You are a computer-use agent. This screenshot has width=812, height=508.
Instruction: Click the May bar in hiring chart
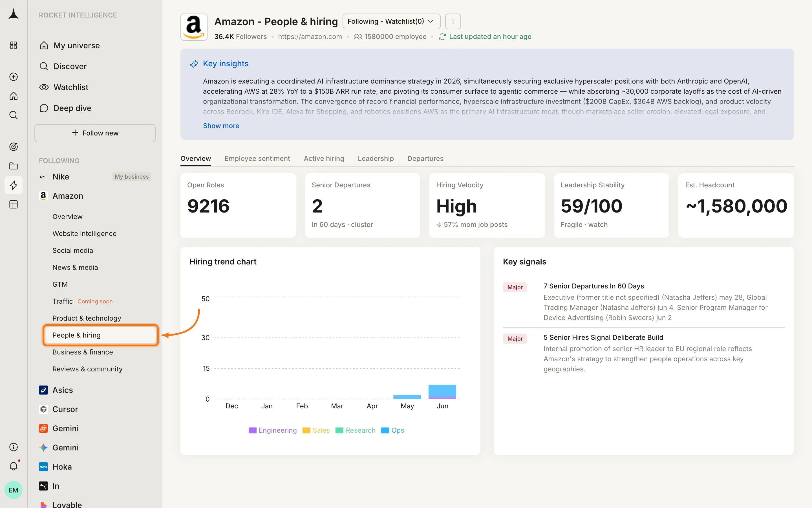[x=407, y=397]
